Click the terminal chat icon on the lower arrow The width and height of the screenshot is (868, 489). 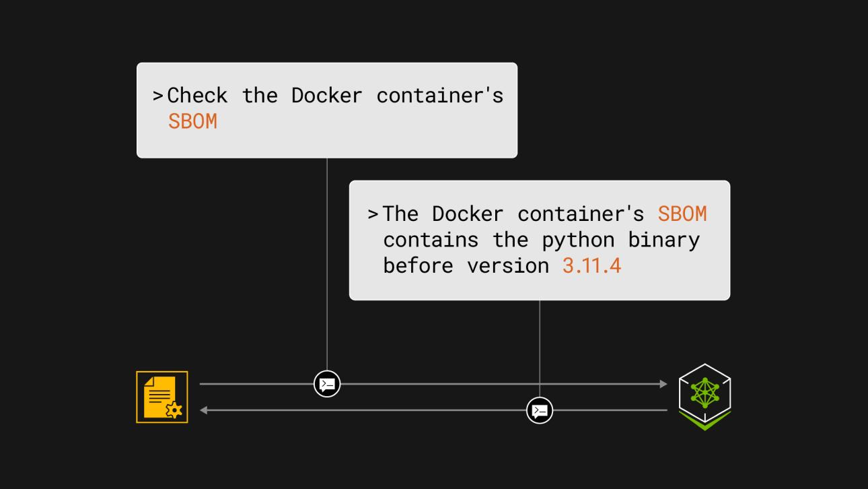[540, 410]
